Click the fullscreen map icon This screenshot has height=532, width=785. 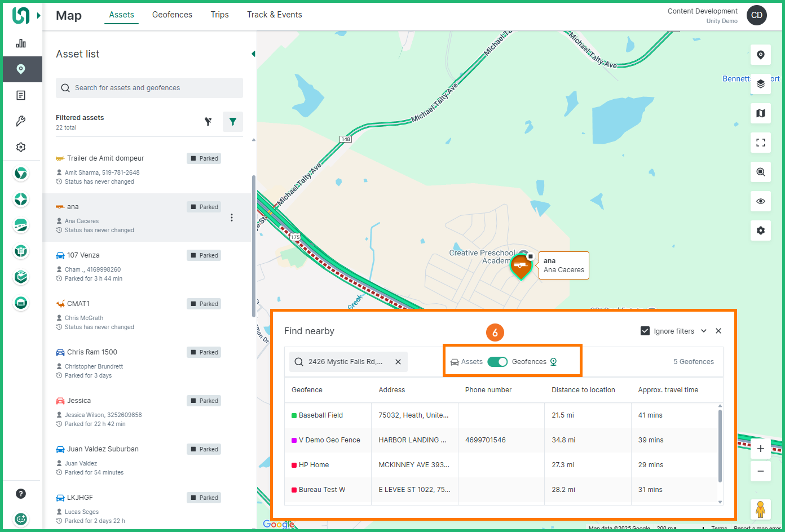click(760, 143)
